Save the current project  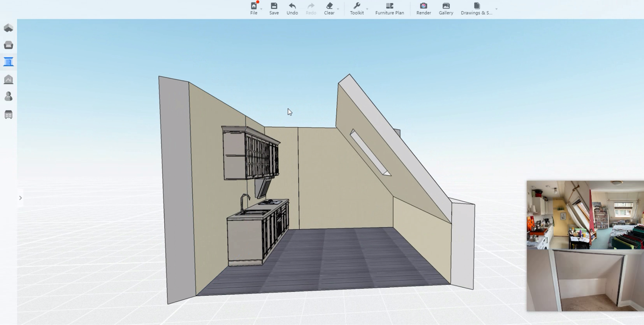(x=274, y=8)
